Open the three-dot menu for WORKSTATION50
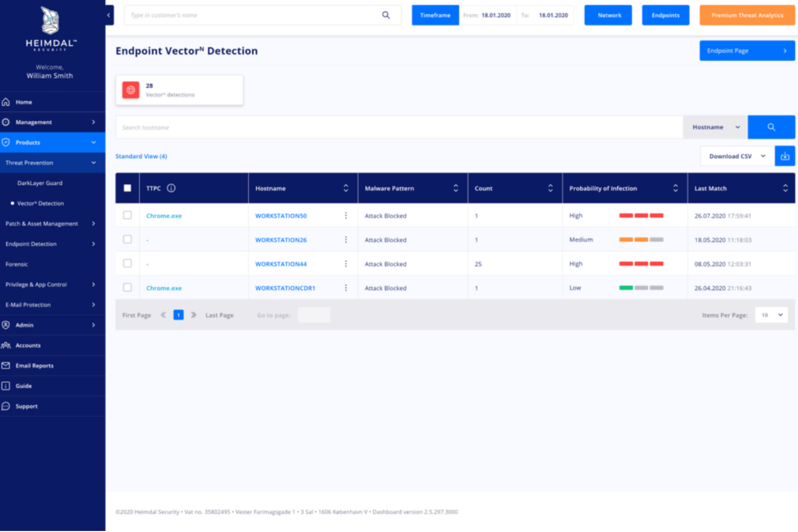The image size is (798, 532). coord(346,216)
